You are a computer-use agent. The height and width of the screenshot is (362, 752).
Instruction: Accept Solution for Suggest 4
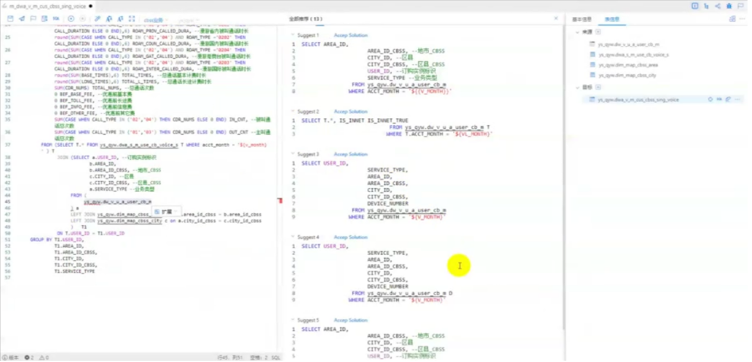click(351, 237)
